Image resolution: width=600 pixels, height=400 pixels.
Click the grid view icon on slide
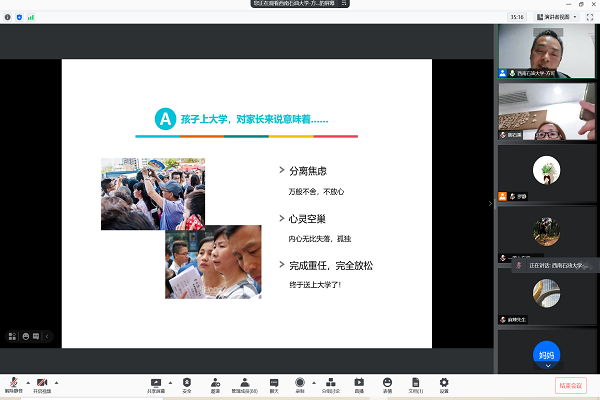click(x=13, y=336)
